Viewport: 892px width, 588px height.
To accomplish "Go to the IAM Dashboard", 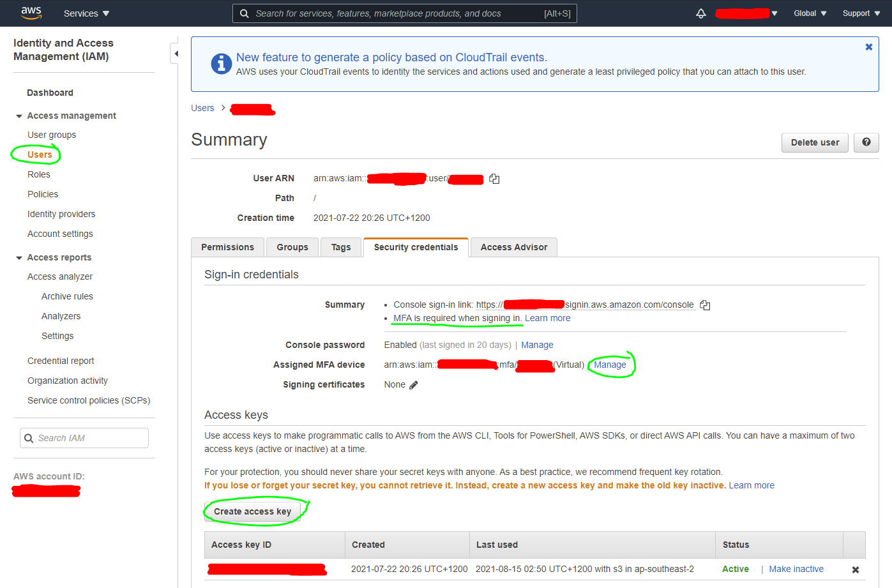I will (x=50, y=93).
